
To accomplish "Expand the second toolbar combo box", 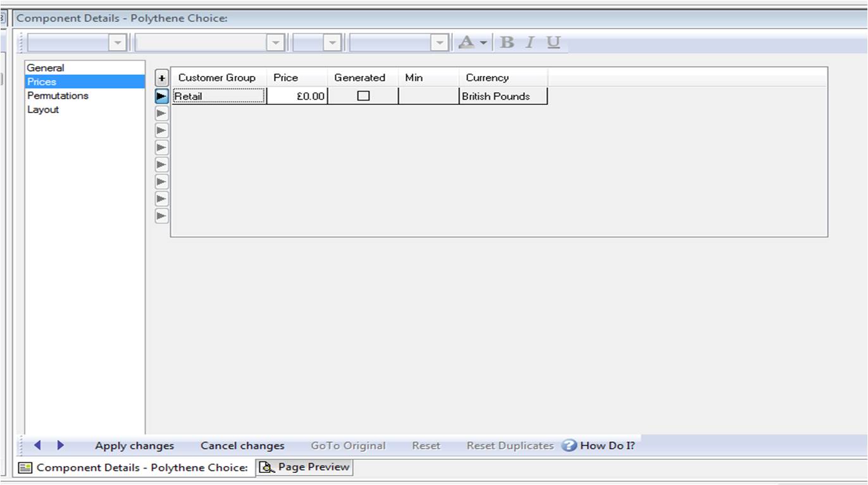I will (275, 42).
